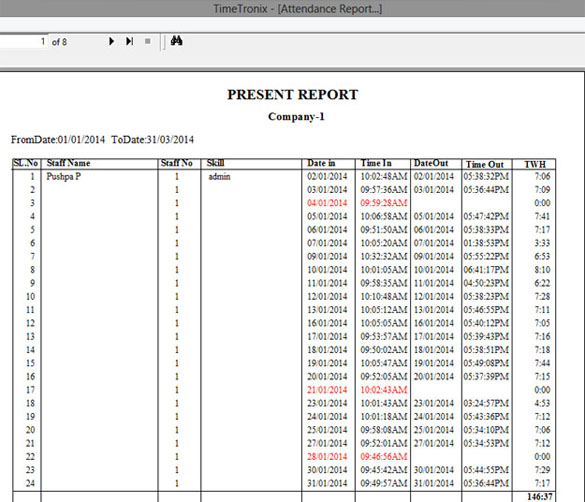The height and width of the screenshot is (502, 585).
Task: Click red time 09:46:56AM
Action: point(384,457)
